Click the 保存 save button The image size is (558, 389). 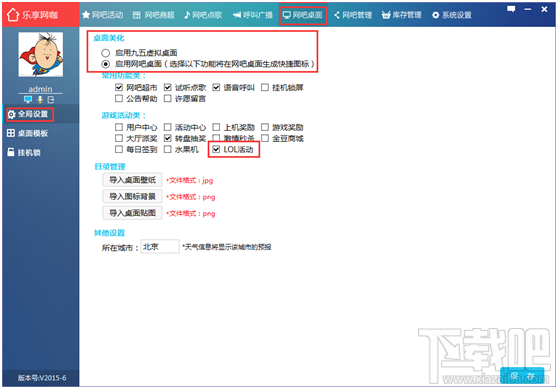522,376
